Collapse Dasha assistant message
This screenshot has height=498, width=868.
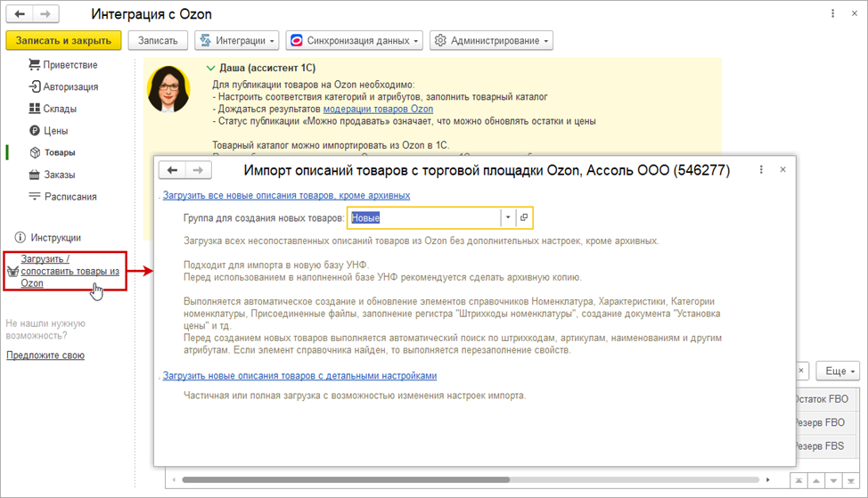210,68
